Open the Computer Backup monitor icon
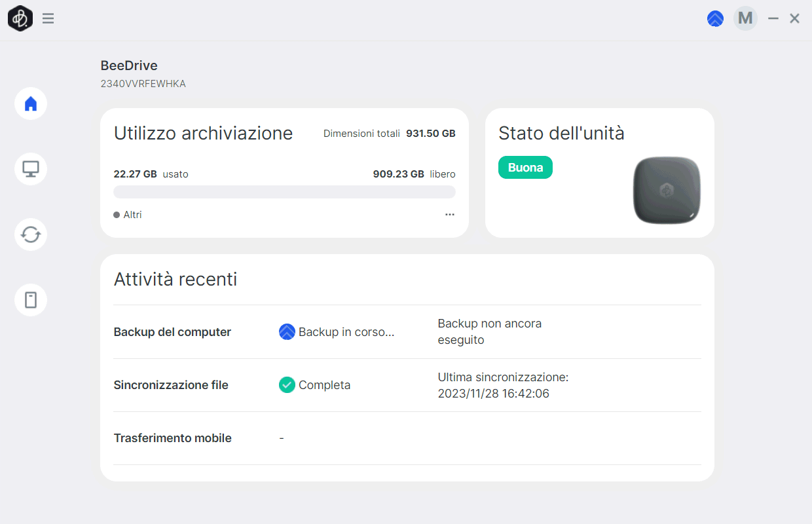 [31, 169]
